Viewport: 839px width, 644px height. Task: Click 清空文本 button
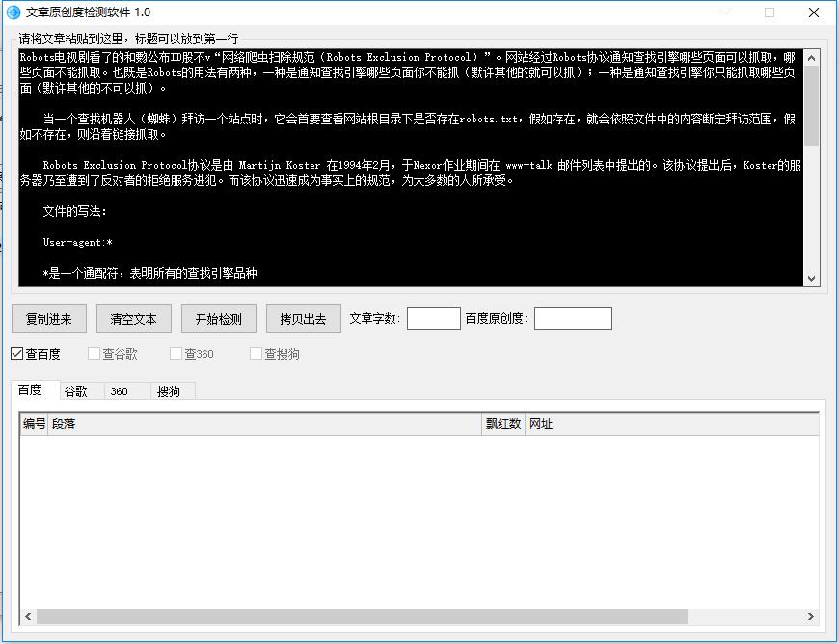(x=134, y=319)
